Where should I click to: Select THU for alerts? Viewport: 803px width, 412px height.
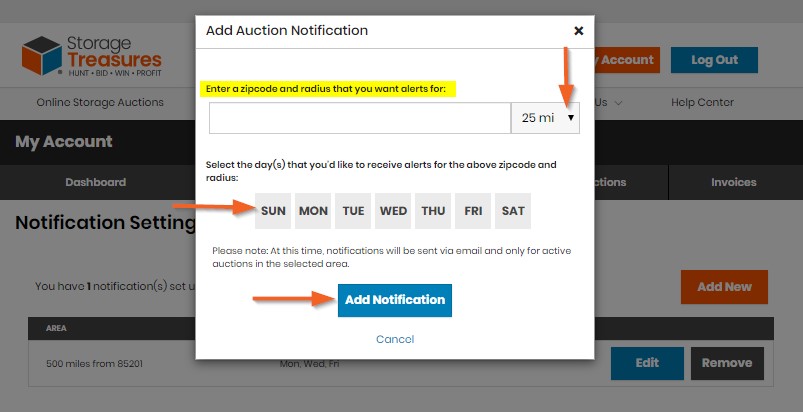[433, 211]
